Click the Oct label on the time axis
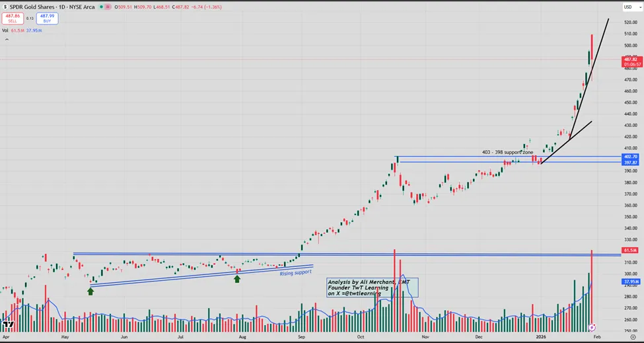This screenshot has height=343, width=644. pyautogui.click(x=361, y=336)
